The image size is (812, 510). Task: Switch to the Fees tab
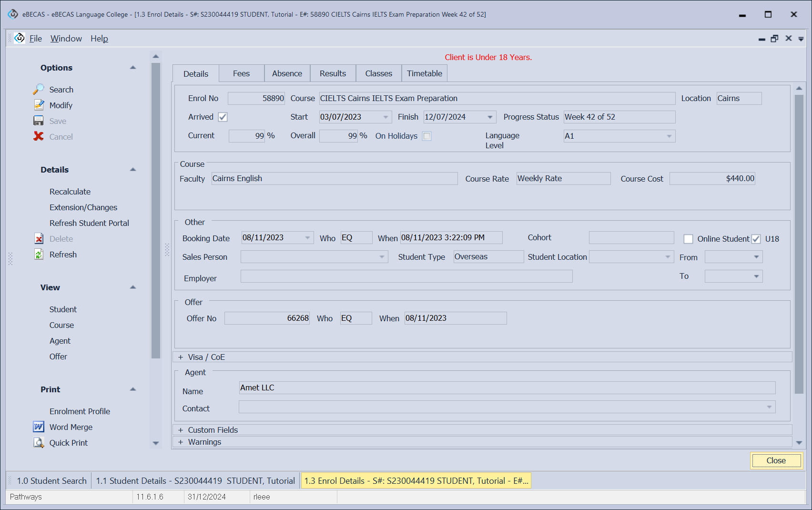(241, 74)
